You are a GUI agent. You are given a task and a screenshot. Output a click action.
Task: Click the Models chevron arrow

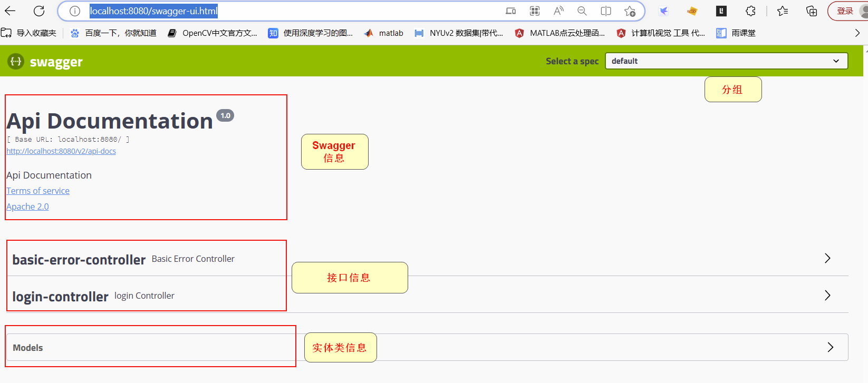point(831,347)
